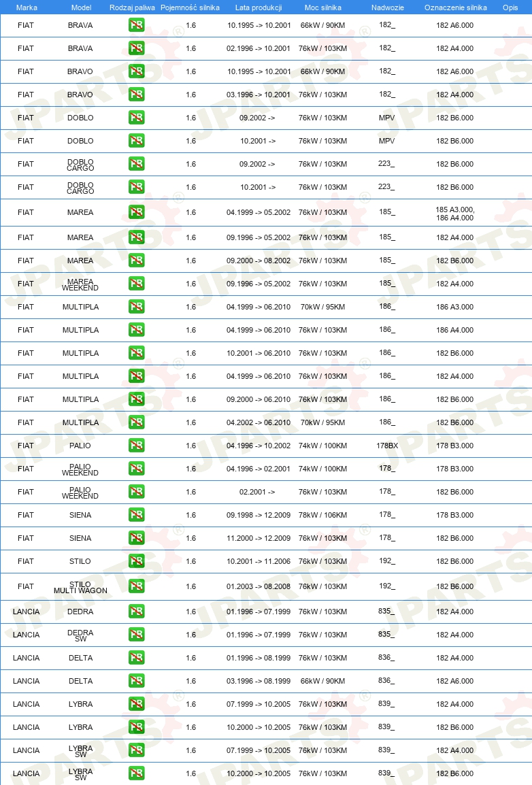This screenshot has height=785, width=532.
Task: Click engine code '186 A3.000'
Action: tap(455, 307)
